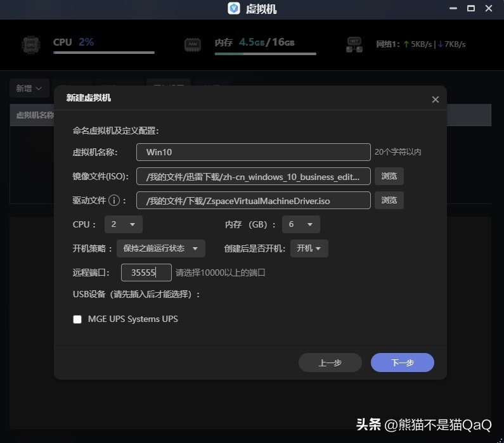Viewport: 504px width, 443px height.
Task: Check the MGE UPS Systems UPS checkbox
Action: (x=77, y=319)
